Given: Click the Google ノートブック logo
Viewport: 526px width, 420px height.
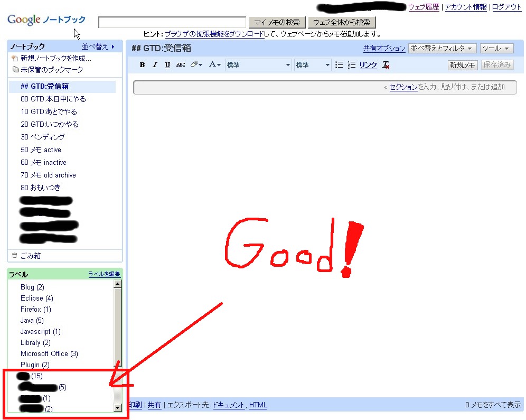Looking at the screenshot, I should click(46, 20).
